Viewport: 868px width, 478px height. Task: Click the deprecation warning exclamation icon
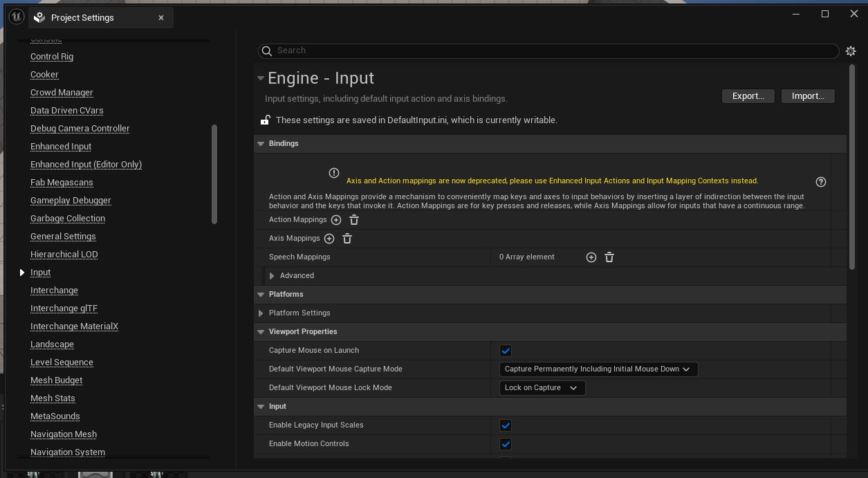[334, 173]
